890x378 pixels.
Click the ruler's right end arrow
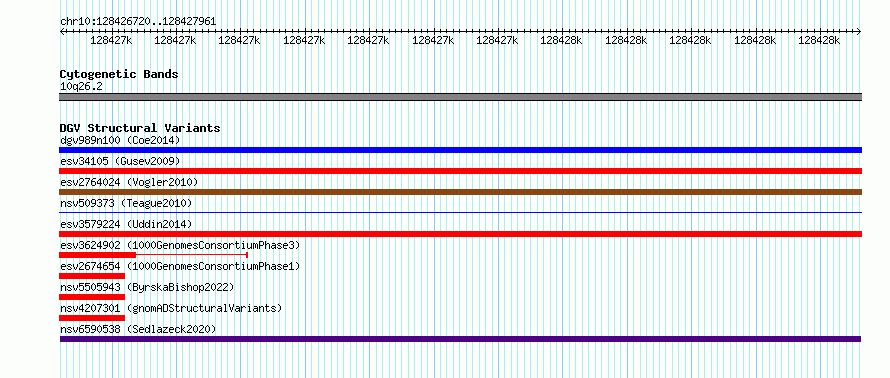(x=859, y=32)
